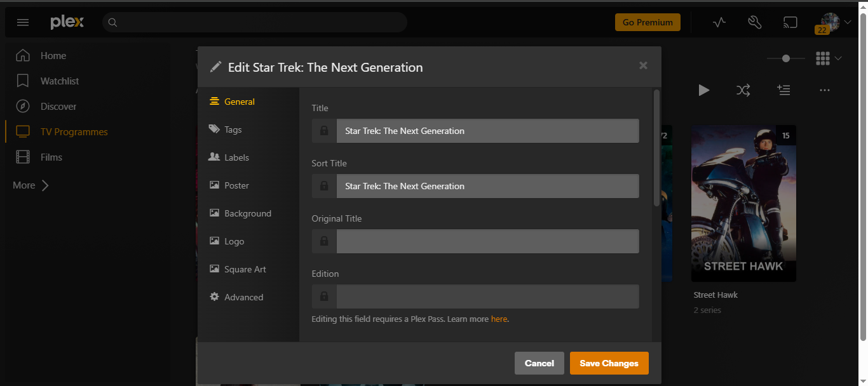Viewport: 868px width, 386px height.
Task: Click the Plex search box
Action: (255, 22)
